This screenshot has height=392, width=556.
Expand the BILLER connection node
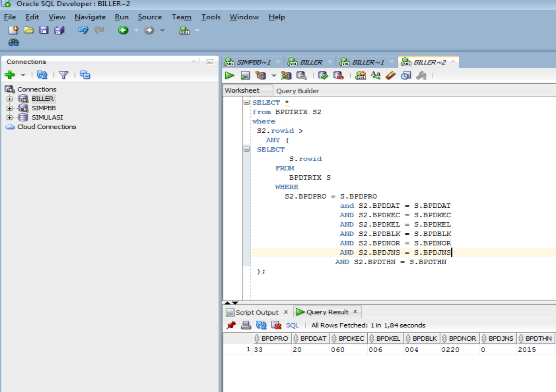(x=9, y=99)
